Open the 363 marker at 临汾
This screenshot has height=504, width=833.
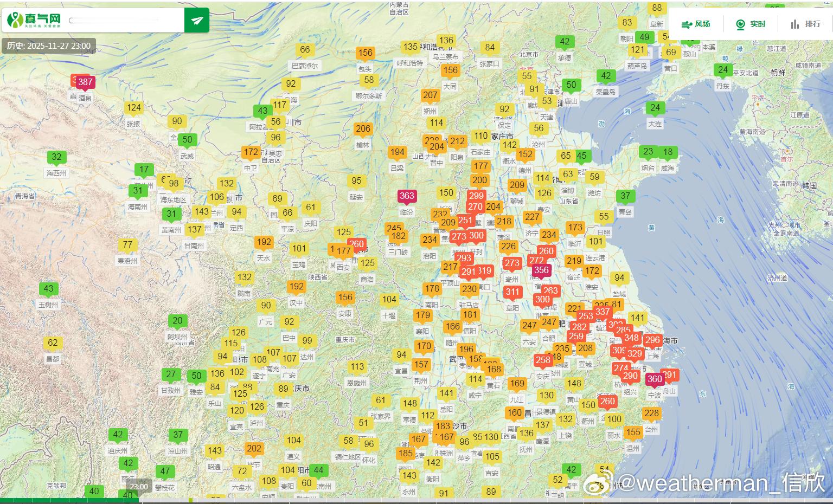point(407,196)
